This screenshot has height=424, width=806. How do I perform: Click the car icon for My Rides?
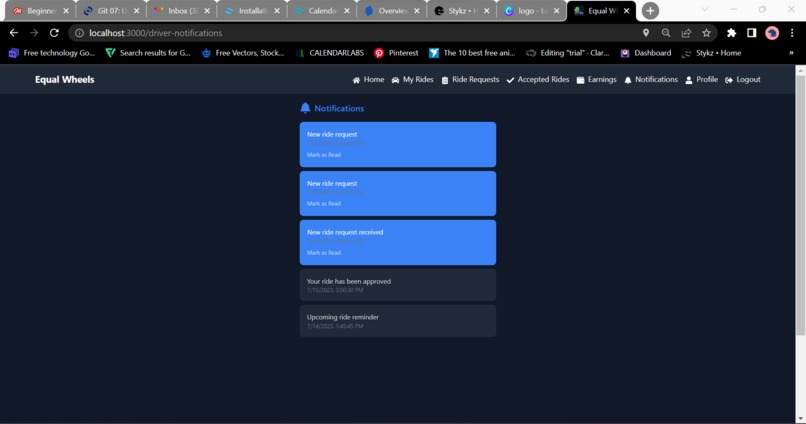point(395,80)
